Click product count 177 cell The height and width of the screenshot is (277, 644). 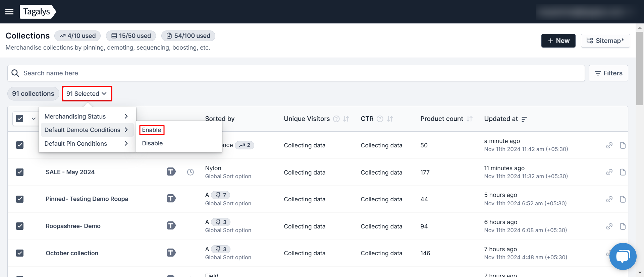pos(425,172)
